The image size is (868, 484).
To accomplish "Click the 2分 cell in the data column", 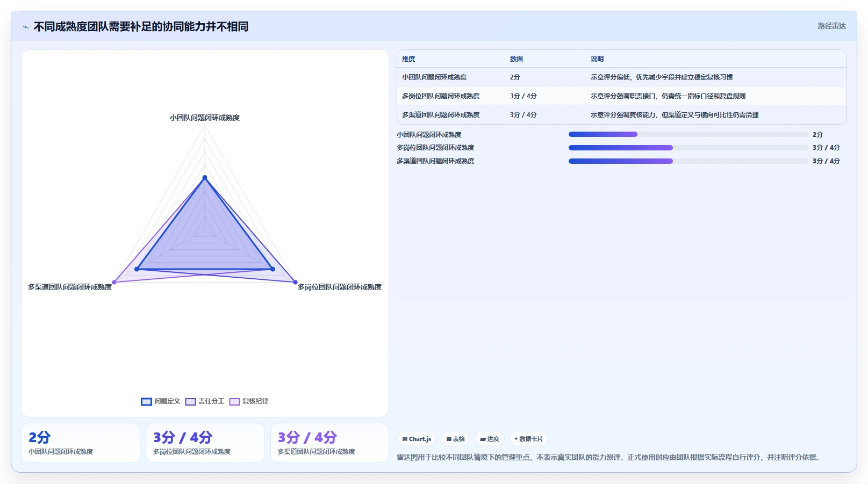I will [515, 77].
